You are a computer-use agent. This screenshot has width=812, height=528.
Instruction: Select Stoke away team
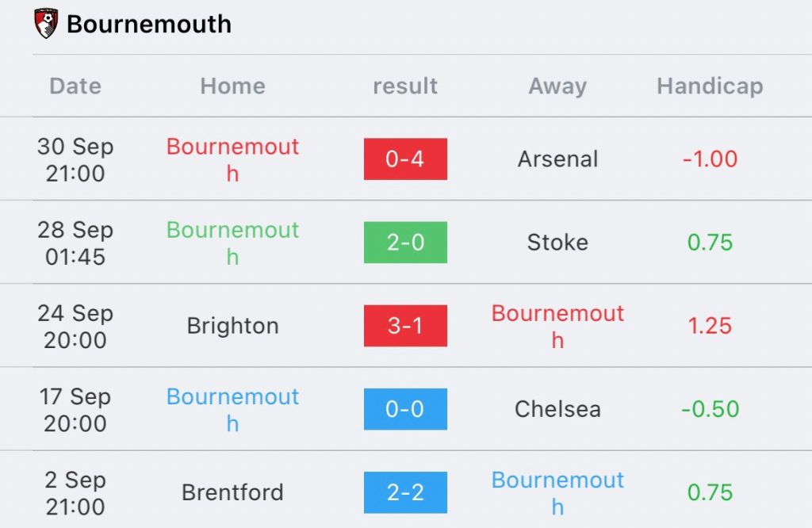557,243
